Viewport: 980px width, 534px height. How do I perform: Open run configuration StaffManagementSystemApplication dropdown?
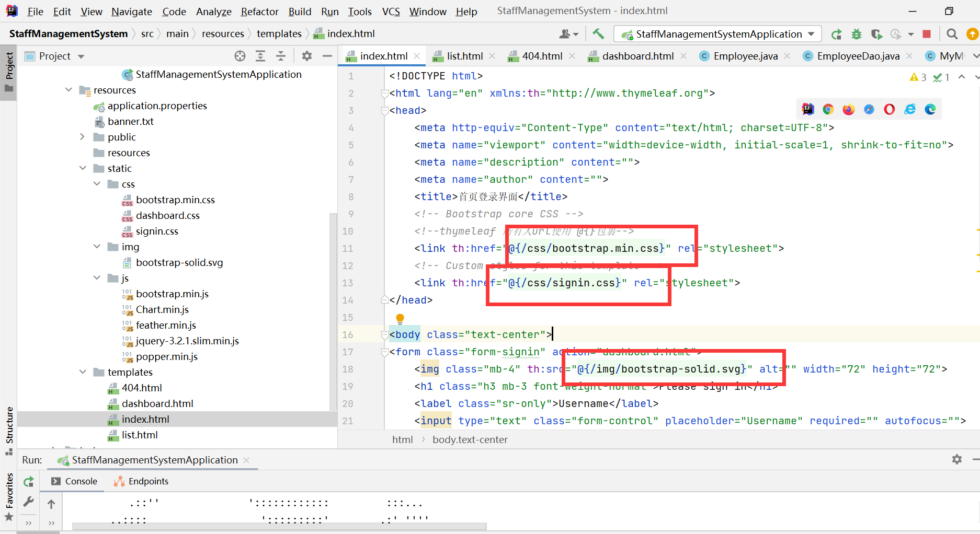[x=717, y=34]
